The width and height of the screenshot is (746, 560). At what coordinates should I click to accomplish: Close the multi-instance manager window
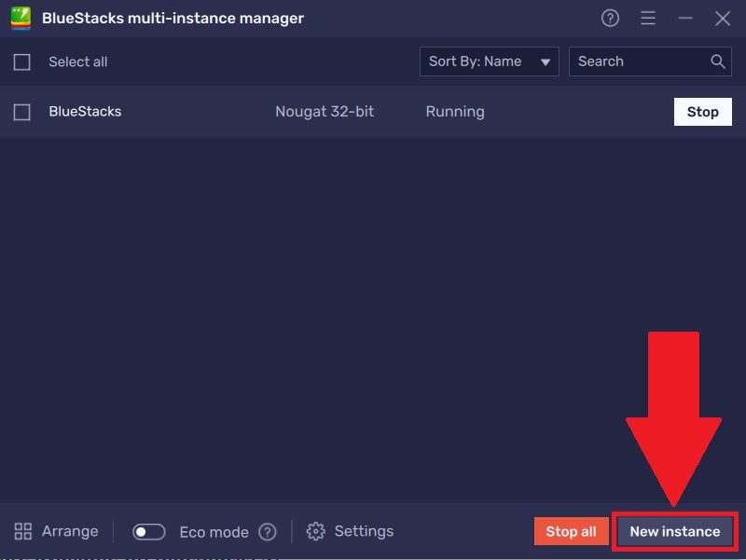pyautogui.click(x=723, y=19)
